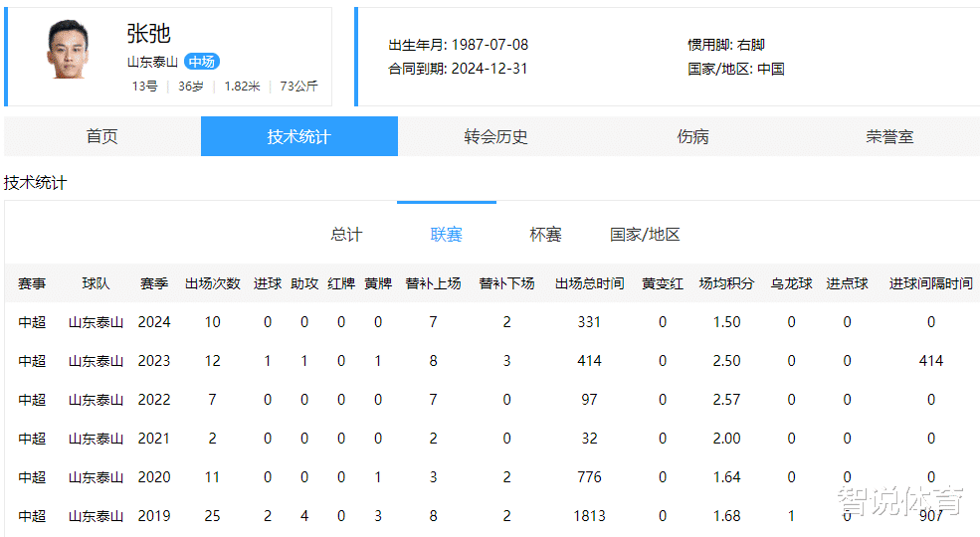The width and height of the screenshot is (980, 537).
Task: Click the 进球间隔时间 column header
Action: (930, 283)
